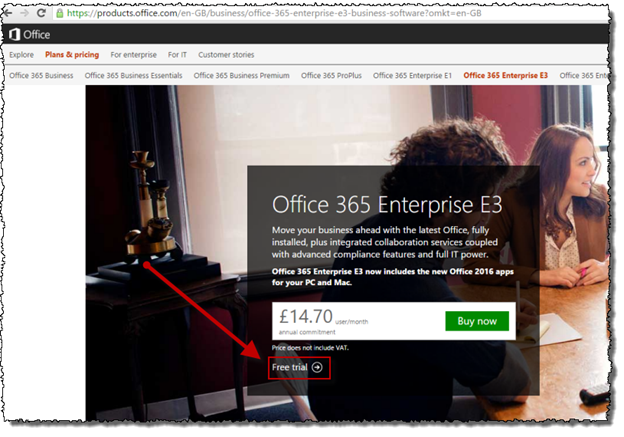This screenshot has height=437, width=624.
Task: Select the Office 365 Business Essentials tab
Action: (x=133, y=75)
